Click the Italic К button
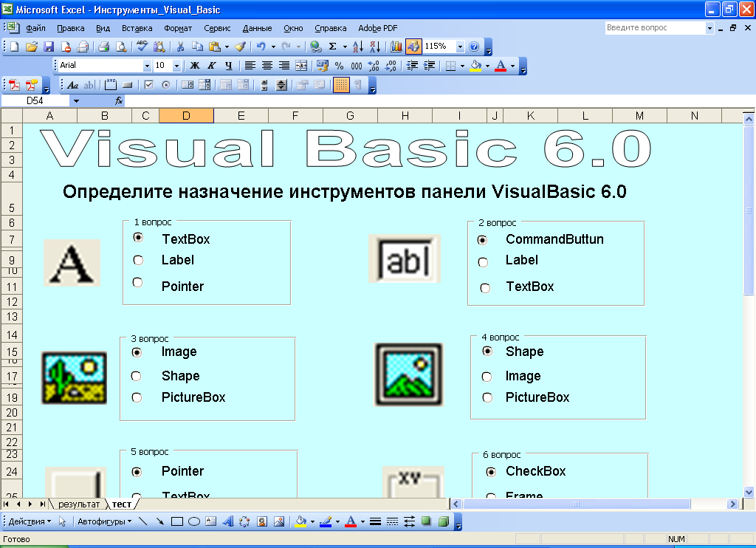Image resolution: width=756 pixels, height=548 pixels. pos(212,66)
